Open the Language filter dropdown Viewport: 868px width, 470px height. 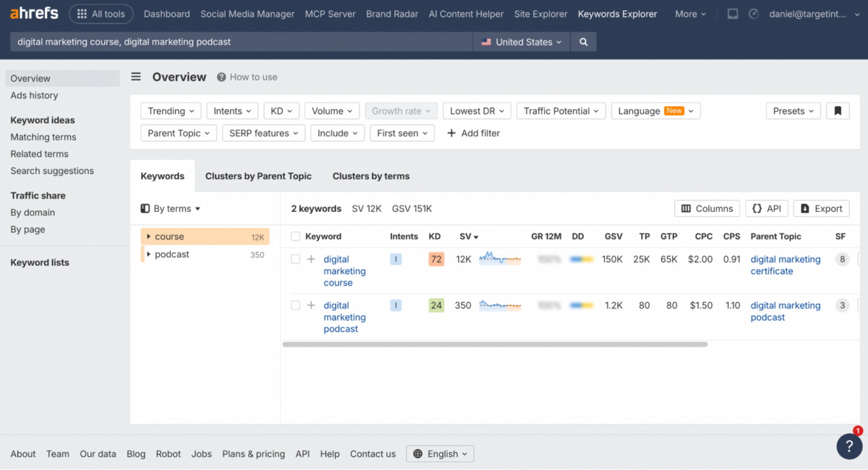655,111
